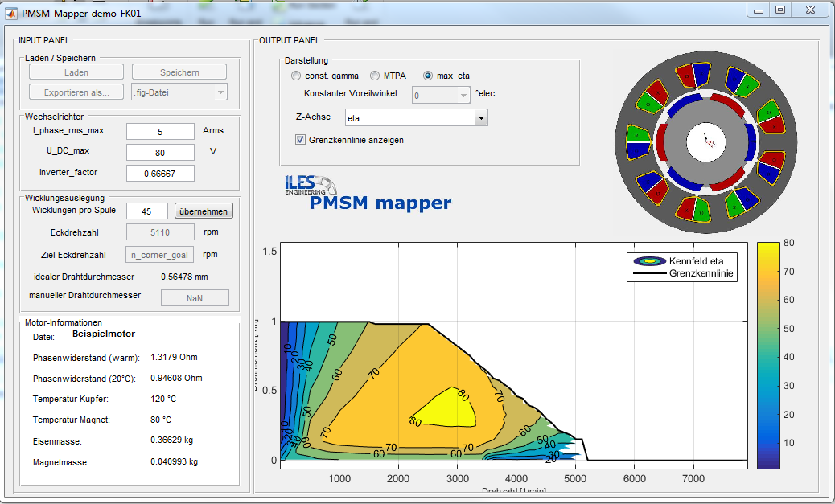The height and width of the screenshot is (504, 835).
Task: Click the 80 °C magnet temperature value
Action: tap(161, 420)
